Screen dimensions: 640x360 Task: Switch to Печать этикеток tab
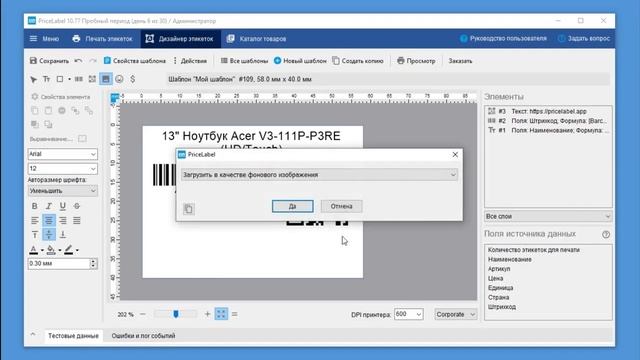click(x=102, y=39)
